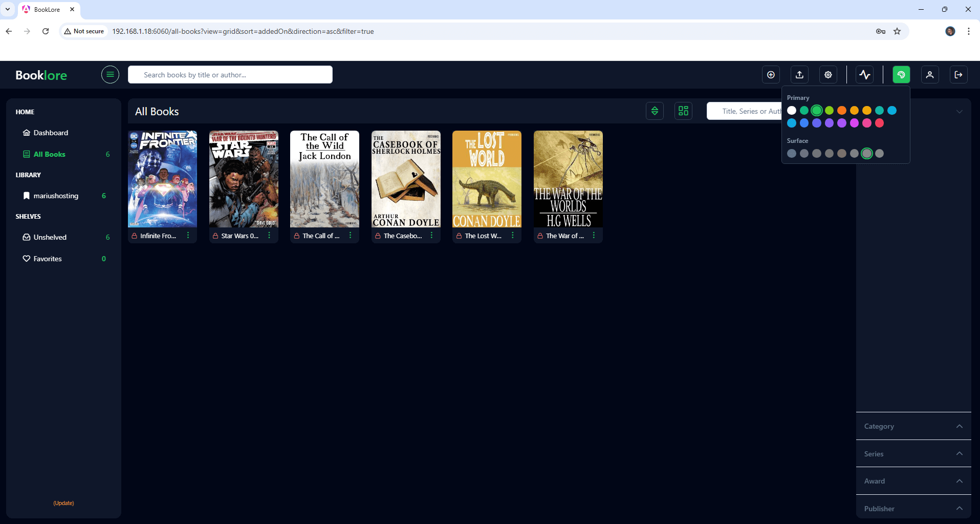Image resolution: width=980 pixels, height=524 pixels.
Task: Expand the Series filter section
Action: tap(913, 454)
